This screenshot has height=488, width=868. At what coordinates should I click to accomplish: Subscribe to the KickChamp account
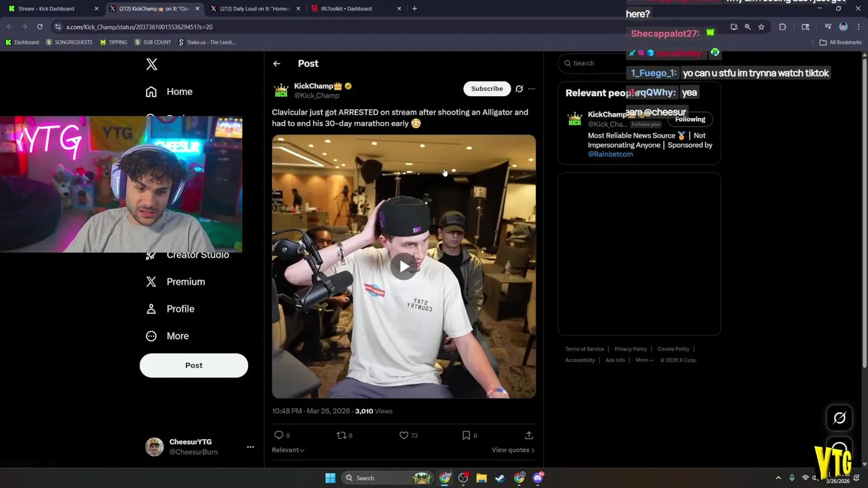click(x=487, y=89)
